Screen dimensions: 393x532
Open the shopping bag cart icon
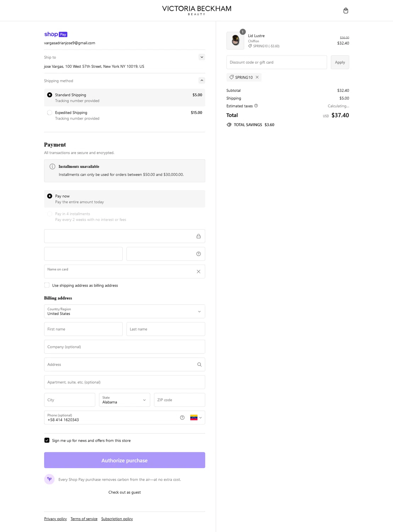346,11
